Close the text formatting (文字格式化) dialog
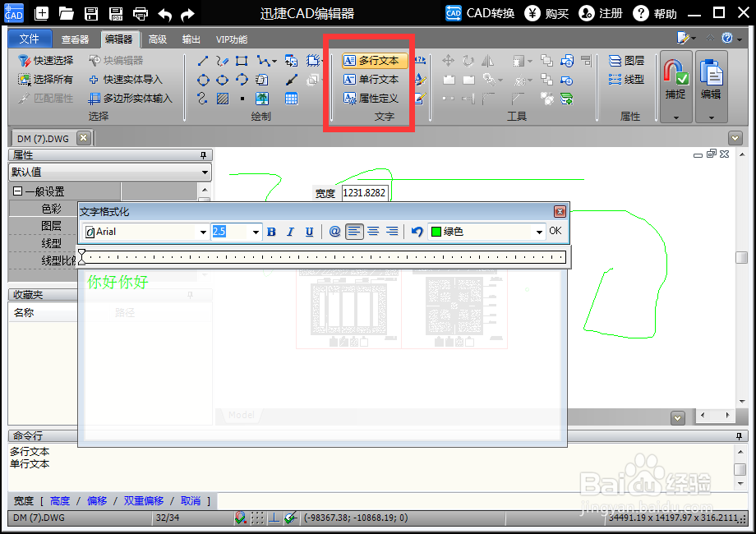Viewport: 756px width, 534px height. click(x=560, y=212)
